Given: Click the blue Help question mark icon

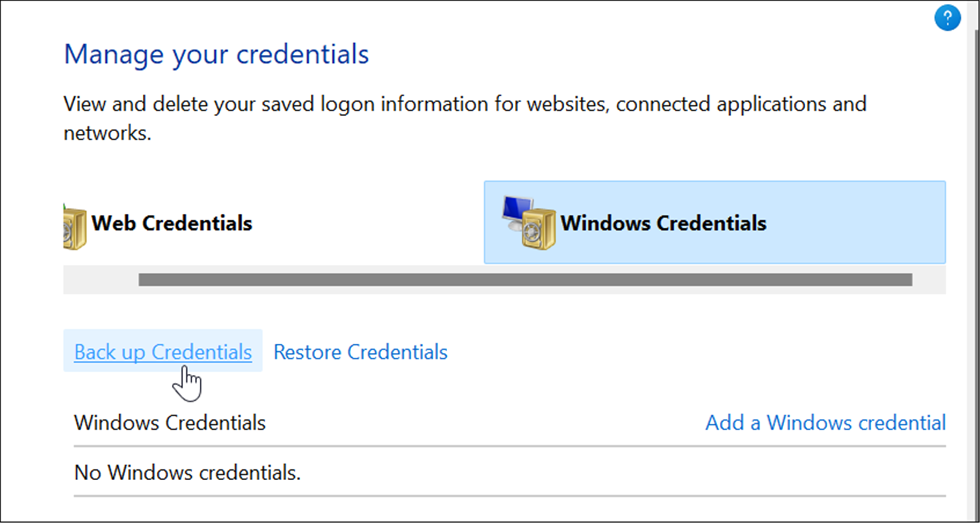Looking at the screenshot, I should click(947, 17).
